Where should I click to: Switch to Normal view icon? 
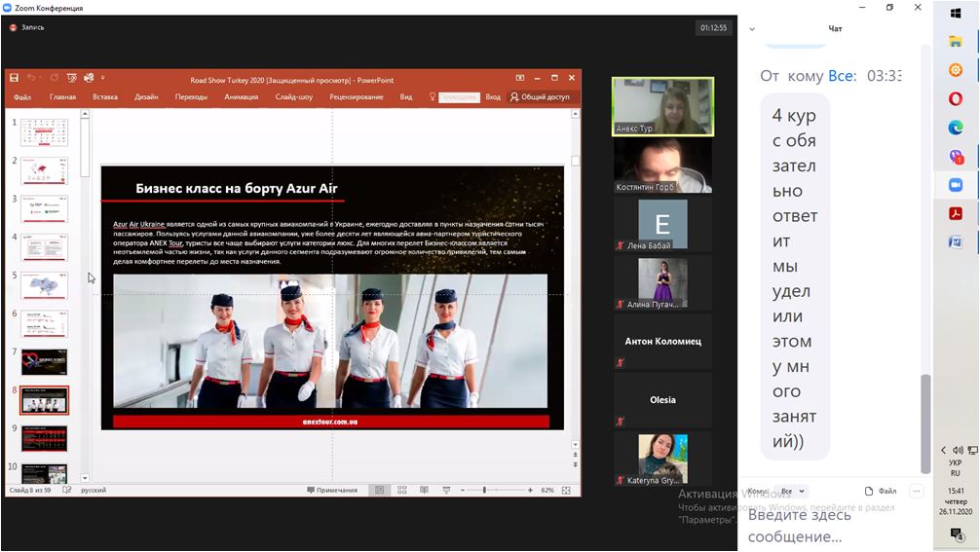[x=379, y=491]
